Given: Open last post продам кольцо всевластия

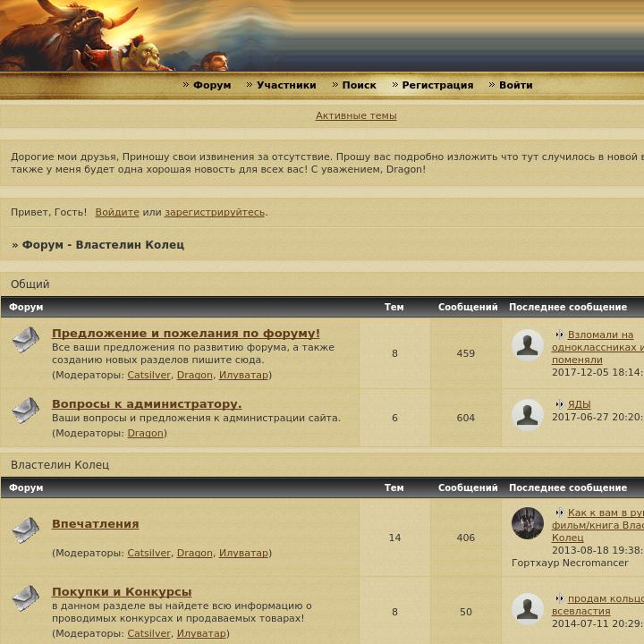Looking at the screenshot, I should 597,605.
